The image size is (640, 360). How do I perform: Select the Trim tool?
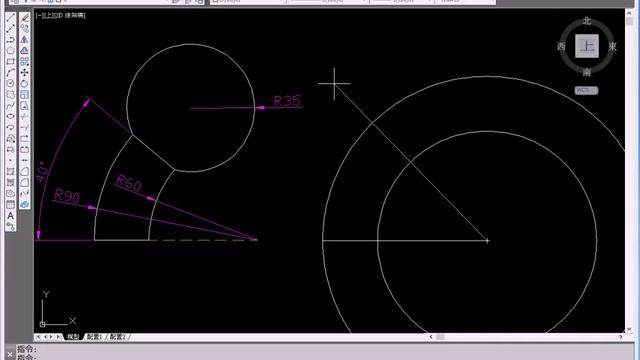click(24, 116)
